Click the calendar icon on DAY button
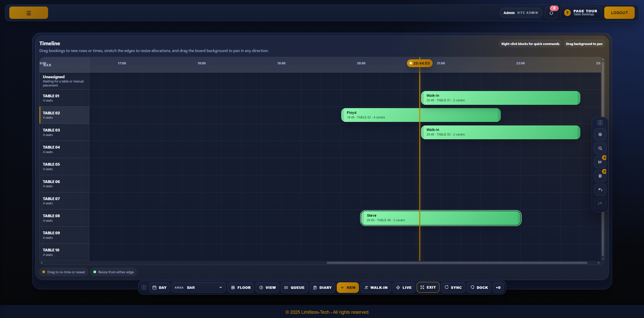644x318 pixels. click(x=155, y=288)
